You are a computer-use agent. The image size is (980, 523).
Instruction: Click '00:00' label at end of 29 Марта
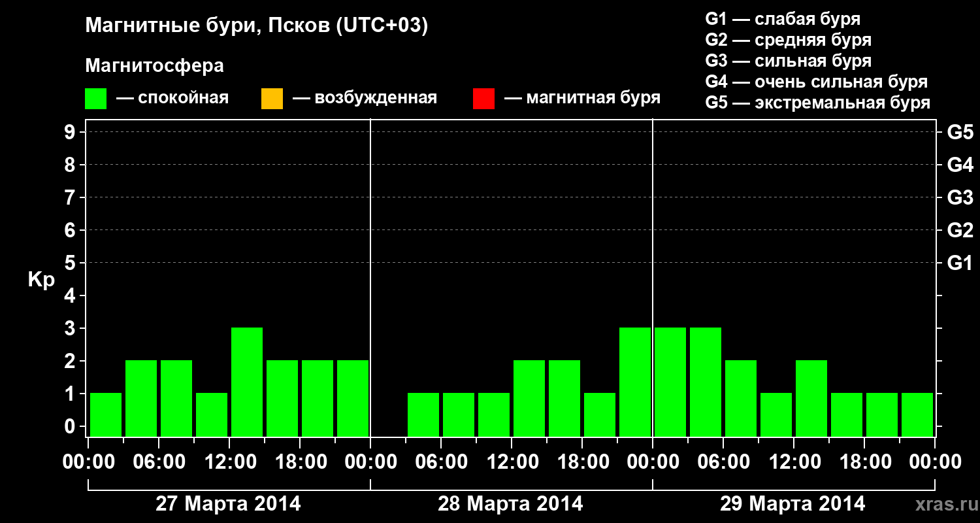[935, 462]
